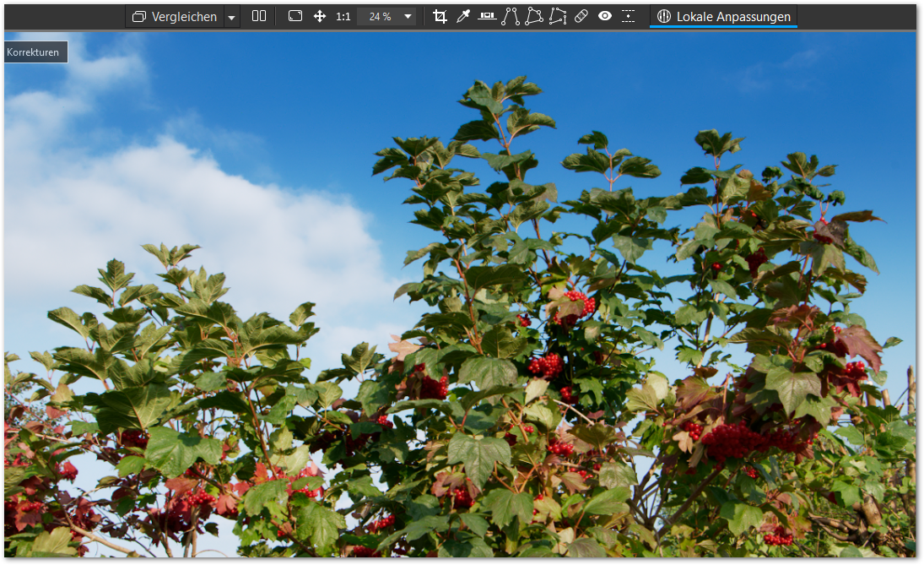Open the Miniature effect tool
This screenshot has height=565, width=924.
point(629,16)
